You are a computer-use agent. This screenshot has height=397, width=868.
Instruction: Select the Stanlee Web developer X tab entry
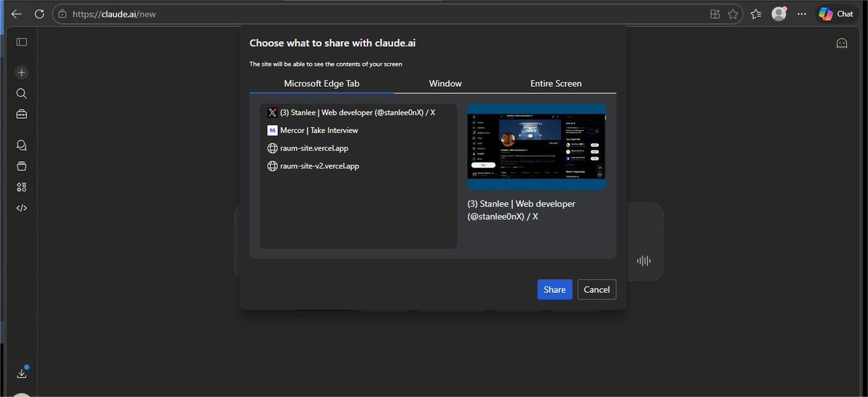coord(358,113)
